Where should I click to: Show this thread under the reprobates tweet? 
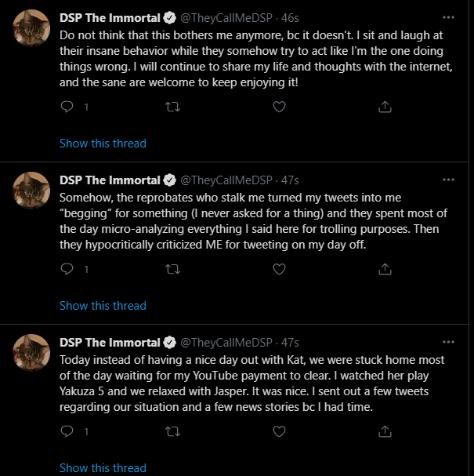click(x=103, y=306)
